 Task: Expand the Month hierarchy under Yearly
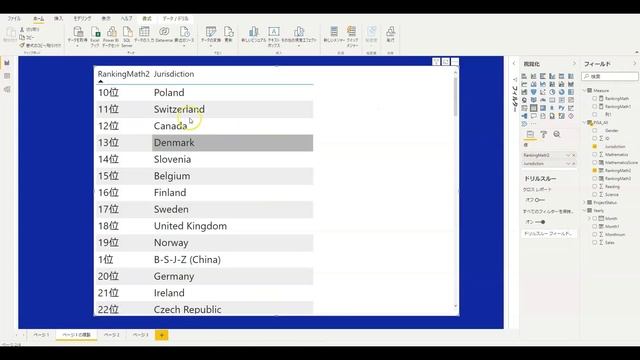tap(589, 219)
